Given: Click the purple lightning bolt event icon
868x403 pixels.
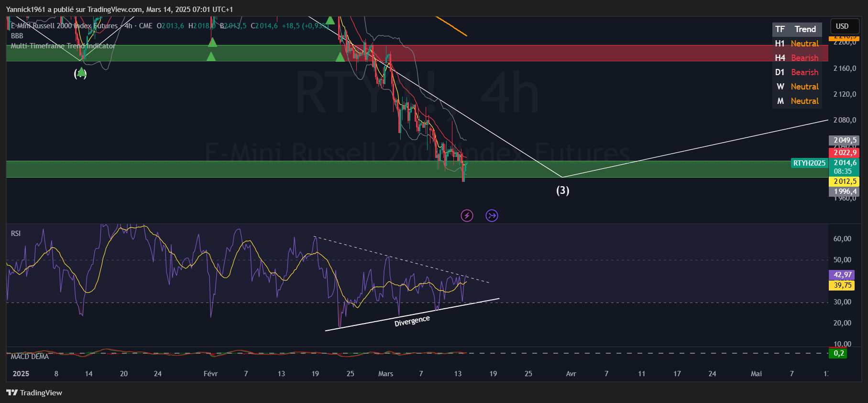Looking at the screenshot, I should tap(467, 216).
